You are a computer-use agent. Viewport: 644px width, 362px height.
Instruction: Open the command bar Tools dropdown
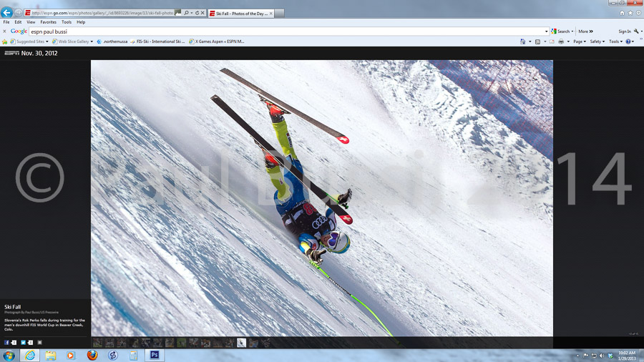615,41
